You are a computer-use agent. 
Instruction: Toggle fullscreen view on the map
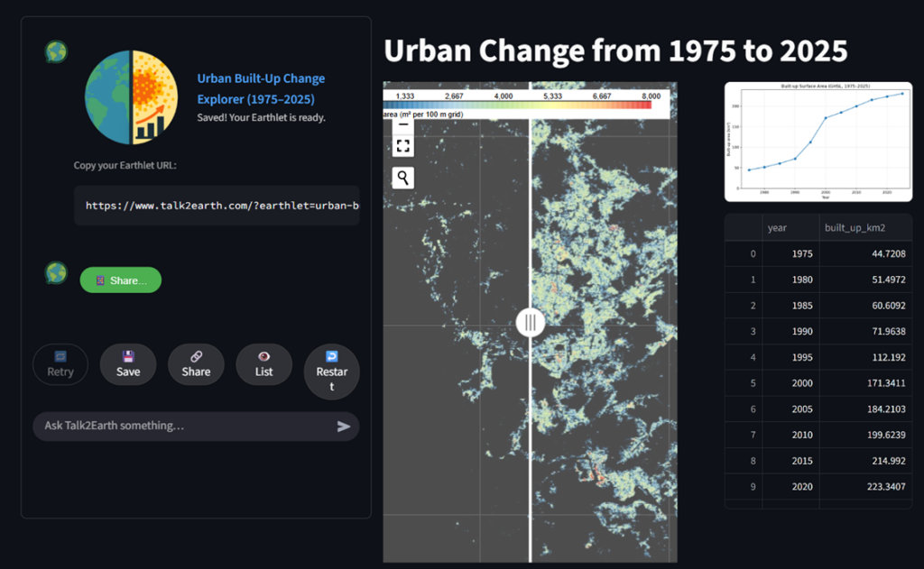403,146
